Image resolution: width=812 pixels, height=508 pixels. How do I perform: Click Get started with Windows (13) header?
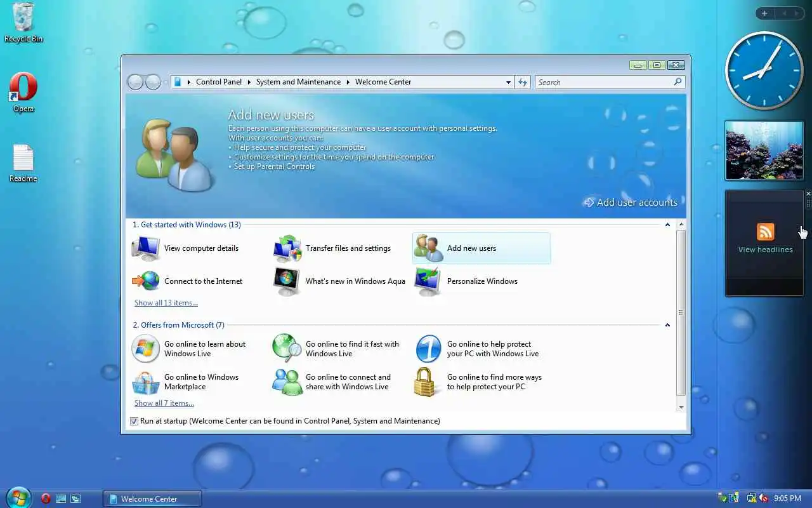tap(187, 225)
